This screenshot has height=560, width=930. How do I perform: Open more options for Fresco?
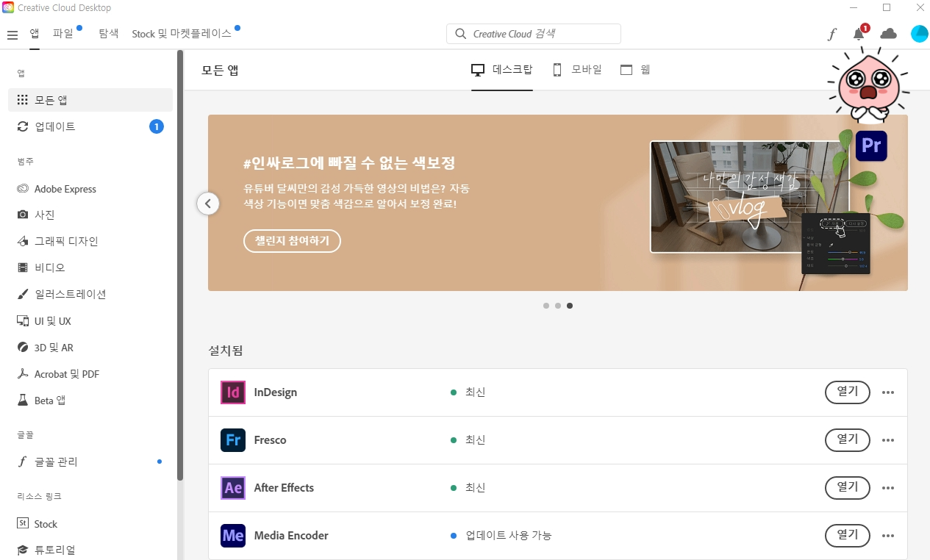click(x=888, y=440)
